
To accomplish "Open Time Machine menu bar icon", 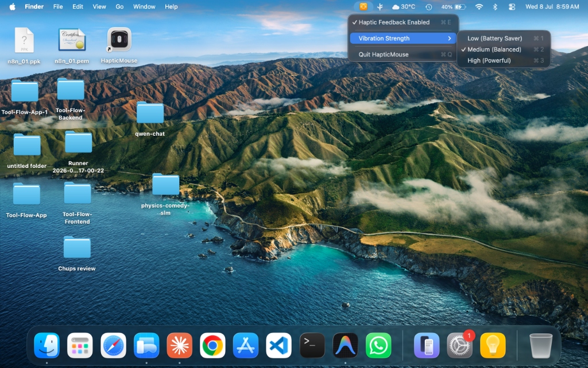I will pyautogui.click(x=428, y=7).
